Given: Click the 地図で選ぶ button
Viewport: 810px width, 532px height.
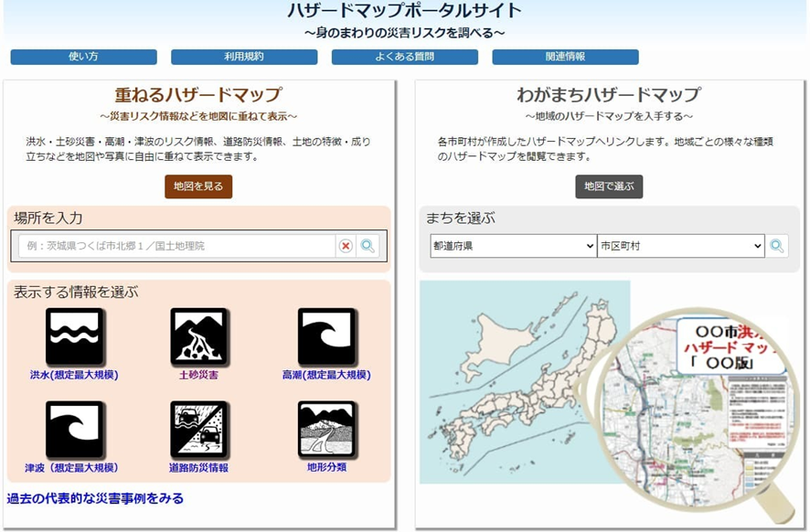Looking at the screenshot, I should [610, 185].
